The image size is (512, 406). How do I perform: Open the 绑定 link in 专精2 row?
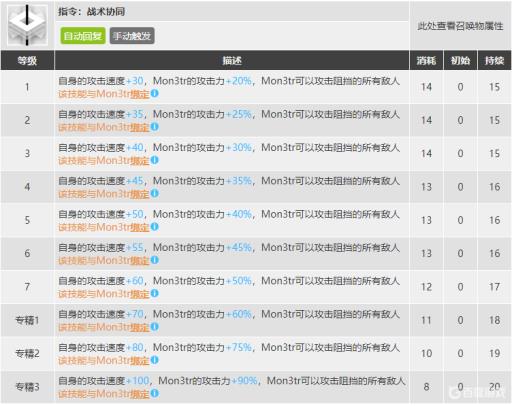tap(140, 361)
